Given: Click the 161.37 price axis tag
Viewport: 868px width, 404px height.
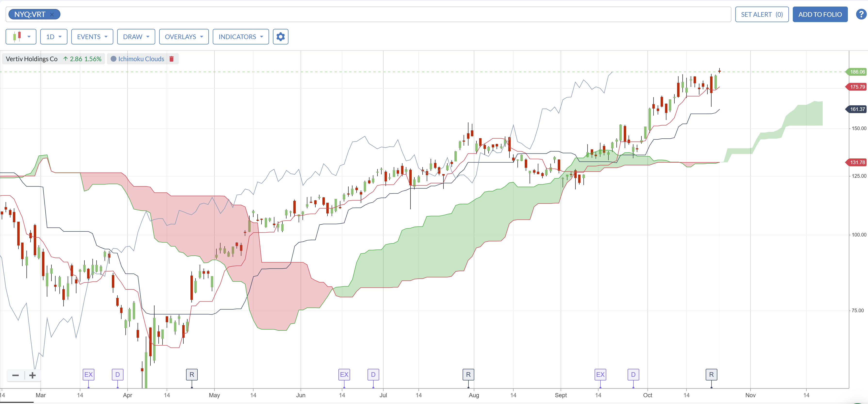Looking at the screenshot, I should [x=857, y=109].
